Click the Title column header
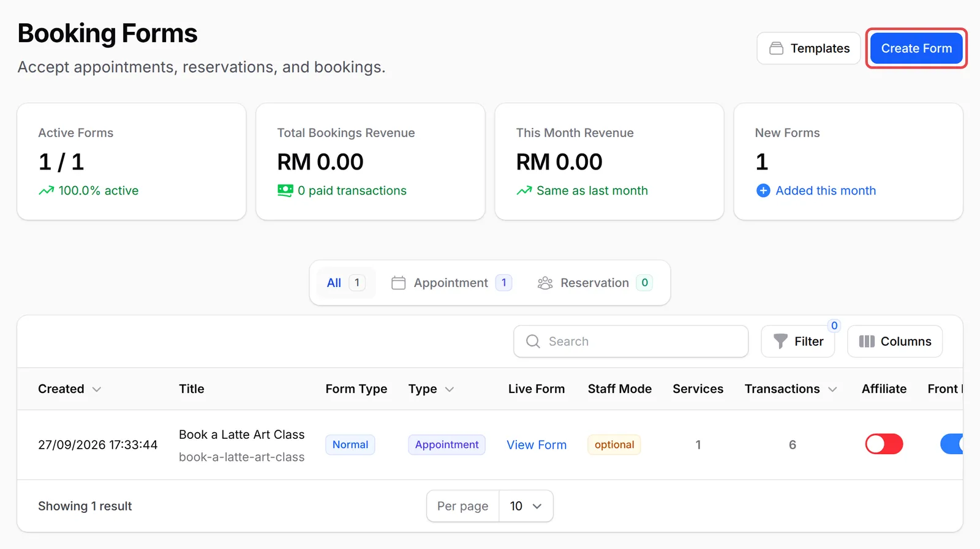The image size is (980, 549). [x=192, y=389]
